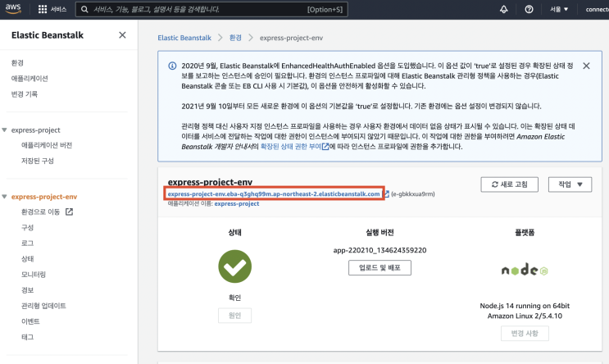This screenshot has height=364, width=609.
Task: Click the 원인 causes button
Action: coord(234,316)
